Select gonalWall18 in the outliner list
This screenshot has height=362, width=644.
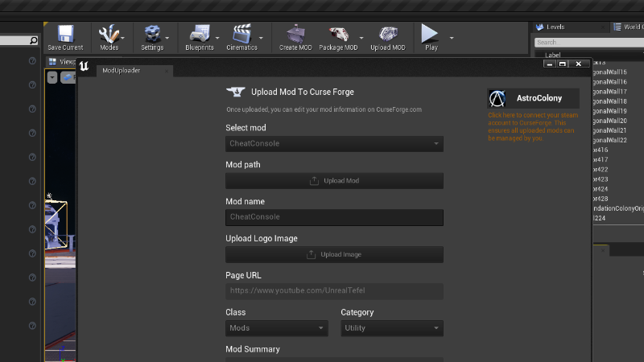(610, 101)
